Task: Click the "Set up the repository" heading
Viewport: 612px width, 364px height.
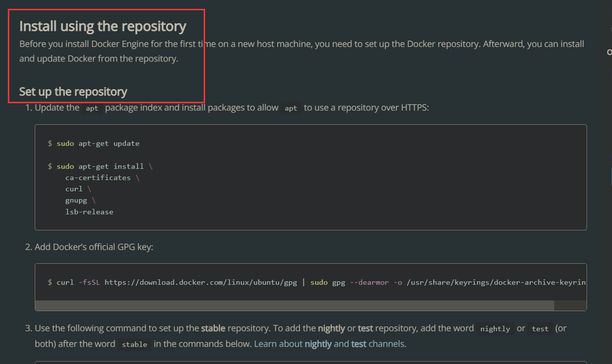Action: [x=73, y=91]
